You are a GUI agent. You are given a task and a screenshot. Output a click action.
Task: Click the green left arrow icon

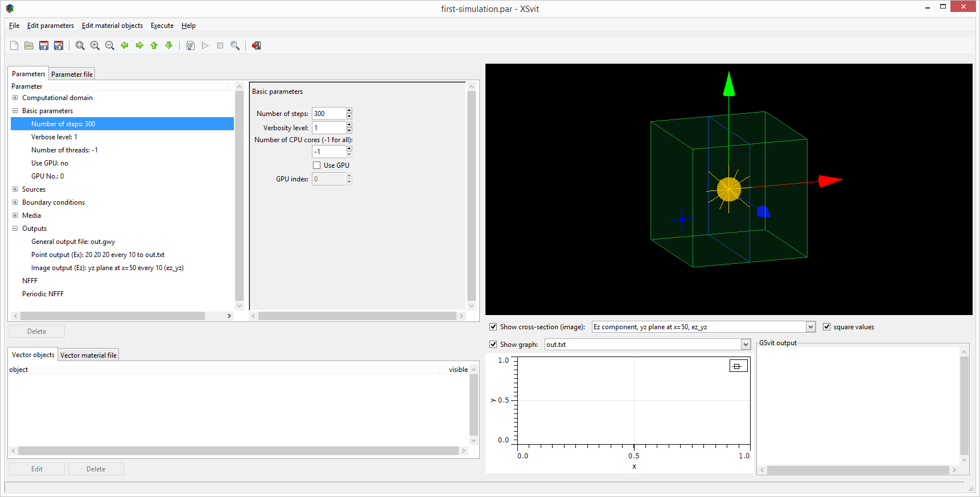click(x=125, y=45)
